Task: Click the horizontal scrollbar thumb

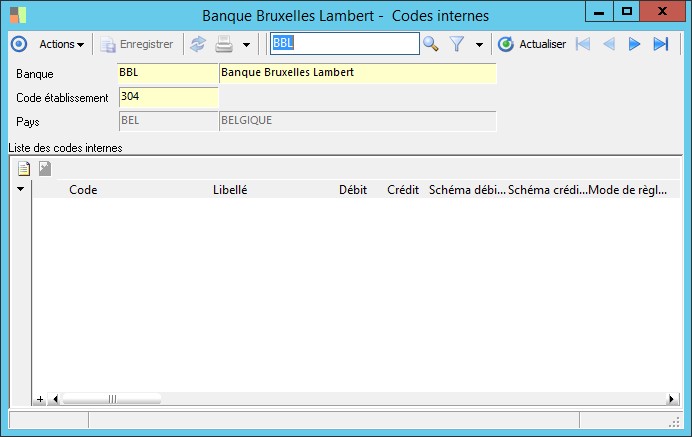Action: pyautogui.click(x=112, y=399)
